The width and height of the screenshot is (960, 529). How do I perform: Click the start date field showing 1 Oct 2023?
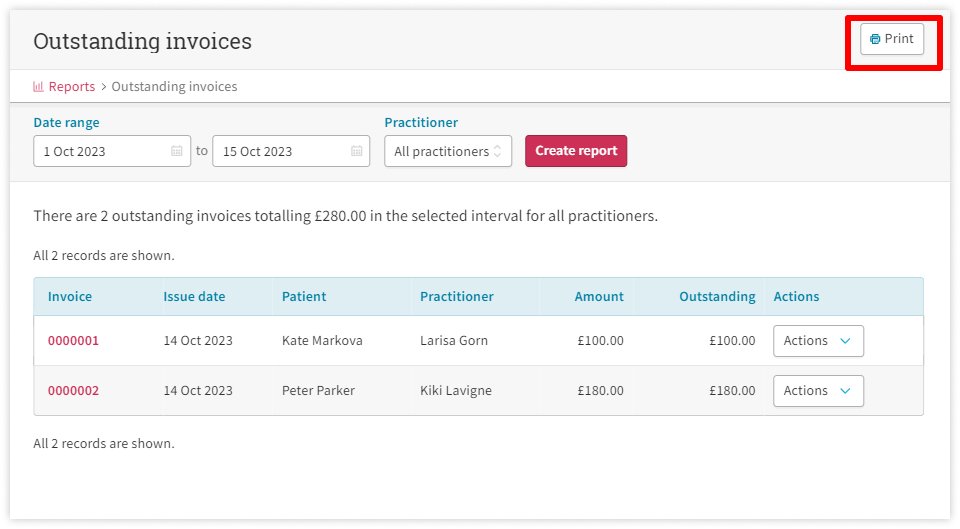(x=100, y=152)
